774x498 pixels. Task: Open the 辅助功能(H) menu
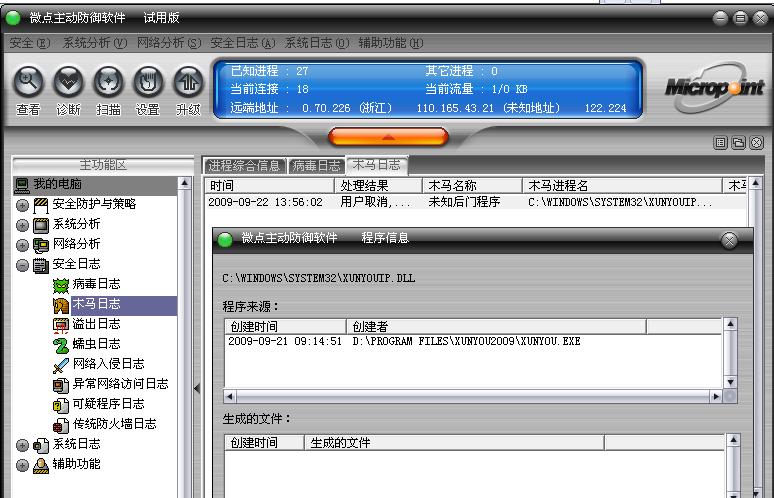(391, 43)
